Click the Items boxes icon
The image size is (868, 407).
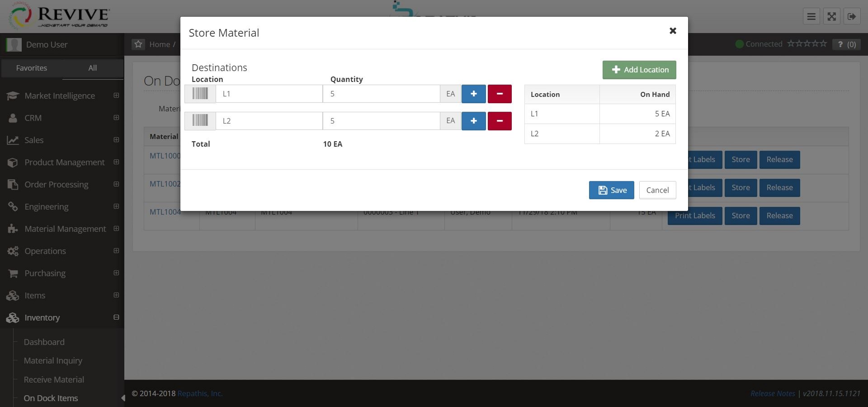(x=13, y=295)
